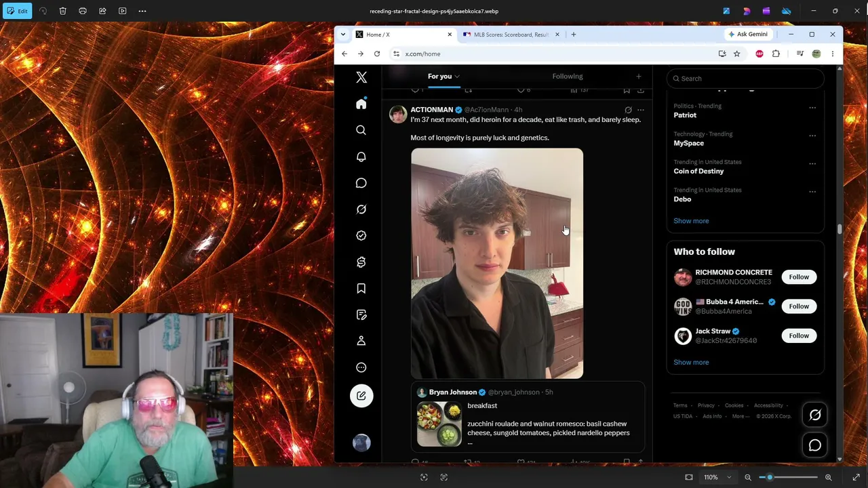Click the X Search field
868x488 pixels.
point(745,79)
